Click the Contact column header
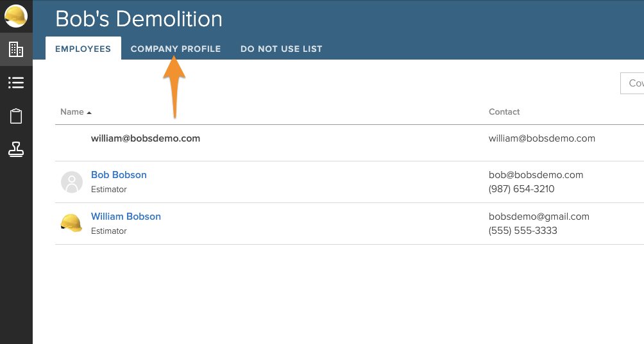The width and height of the screenshot is (644, 344). pos(504,111)
